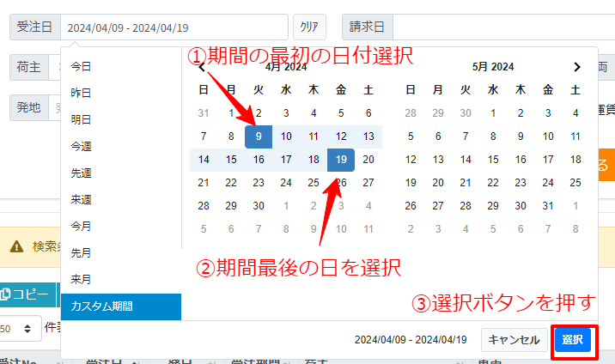Pick 来週 preset range
Screen dimensions: 615x364
(81, 199)
